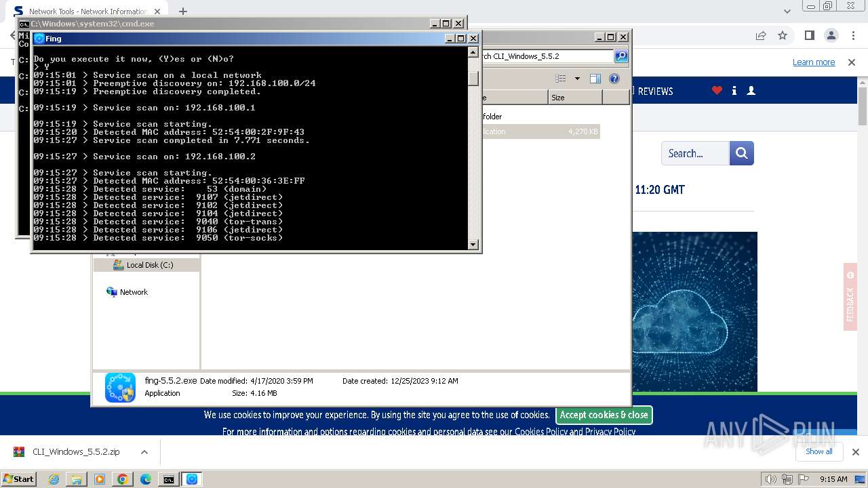Click the Fing console scroll down arrow
Screen dimensions: 868x488
473,244
